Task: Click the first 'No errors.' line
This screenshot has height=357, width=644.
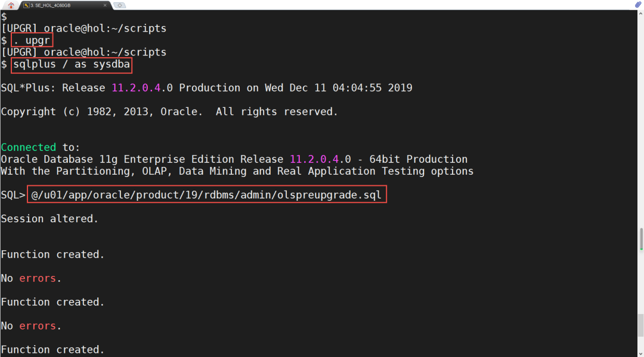Action: pos(31,278)
